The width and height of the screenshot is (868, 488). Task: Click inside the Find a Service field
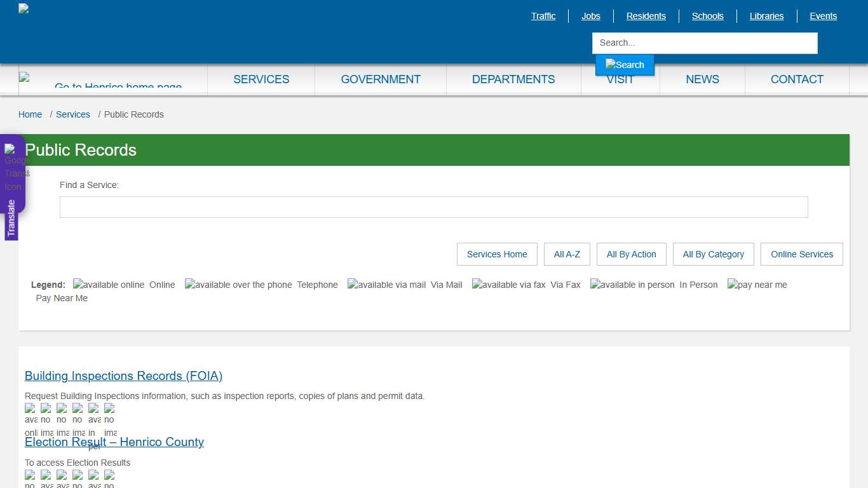tap(434, 207)
